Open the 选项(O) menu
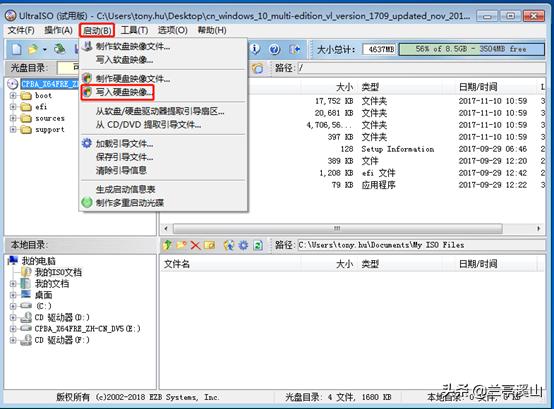 [172, 30]
